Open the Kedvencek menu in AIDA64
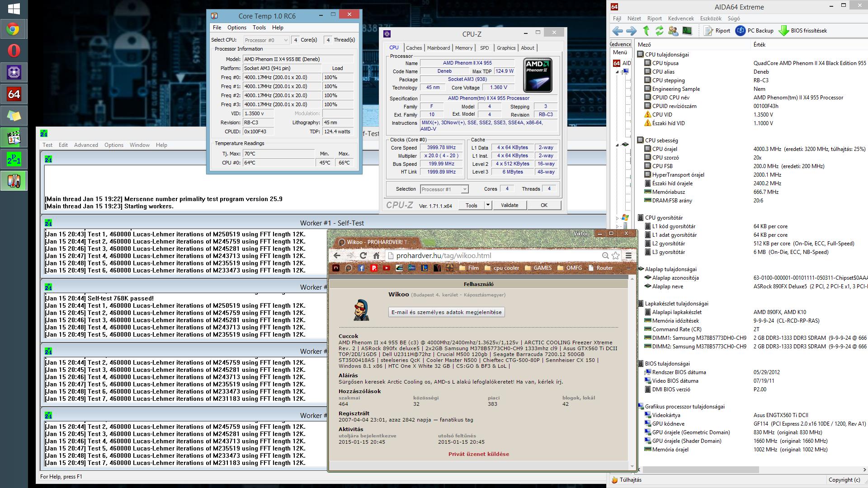This screenshot has width=868, height=488. pos(681,19)
